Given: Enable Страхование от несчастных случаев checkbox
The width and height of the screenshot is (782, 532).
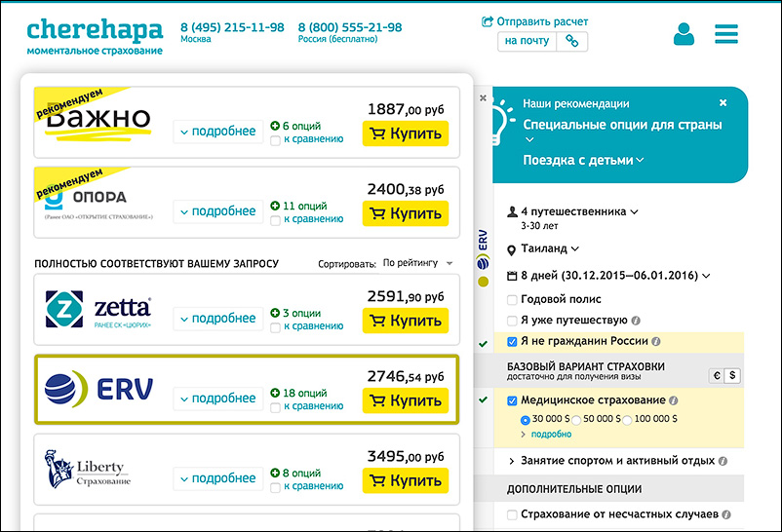Looking at the screenshot, I should (512, 514).
